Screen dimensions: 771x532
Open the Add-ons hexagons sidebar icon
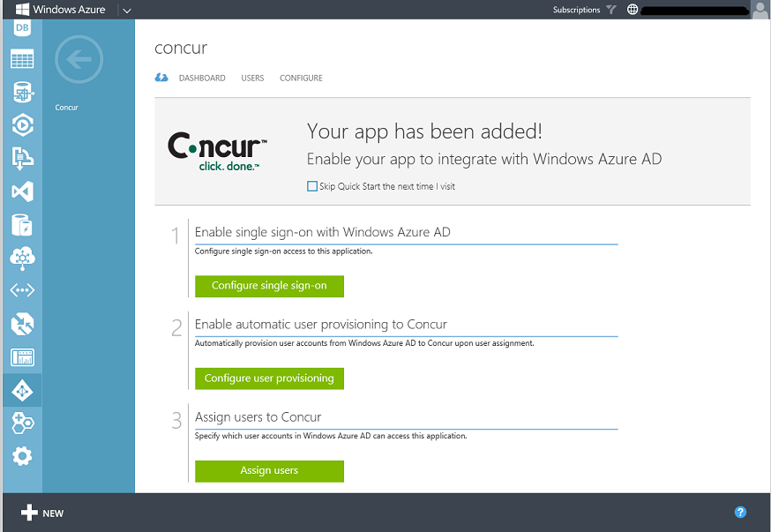pos(22,423)
